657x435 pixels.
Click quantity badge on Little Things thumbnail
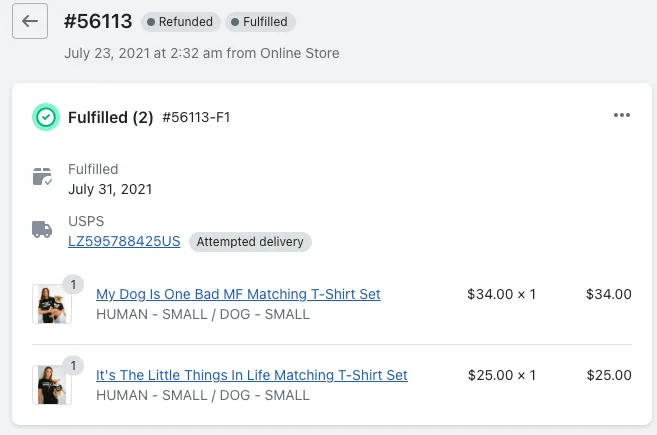73,366
